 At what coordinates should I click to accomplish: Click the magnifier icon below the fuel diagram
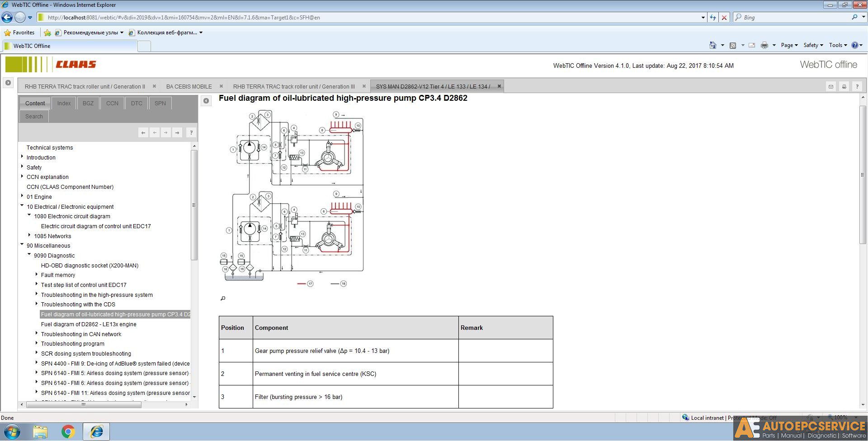click(x=223, y=298)
